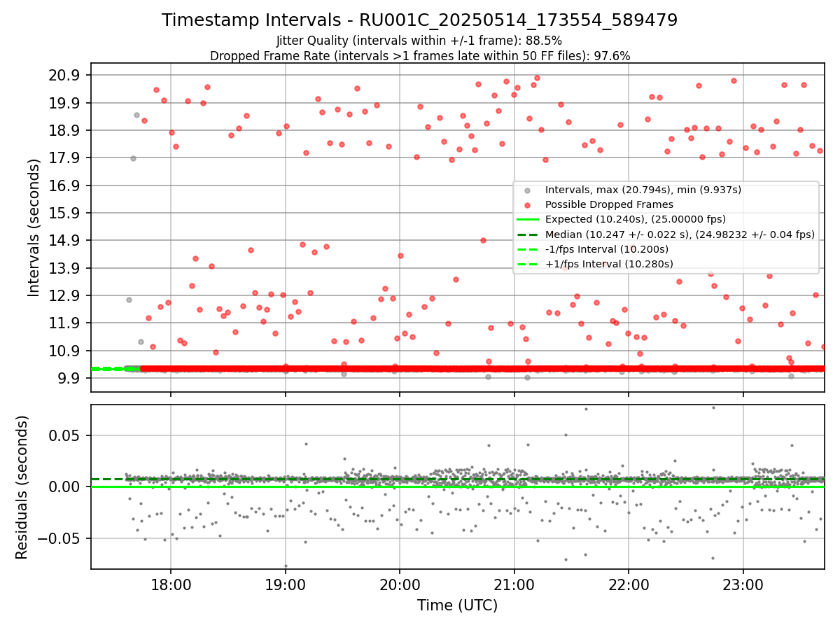Click legend entry 'Intervals, max (20.794s), min (9.937s)'

coord(643,190)
